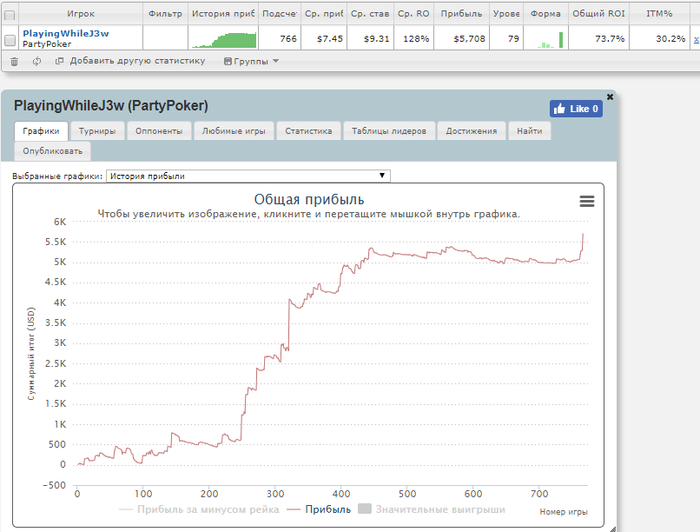Switch to the Турниры tab
Screen dimensions: 700x532
[97, 131]
